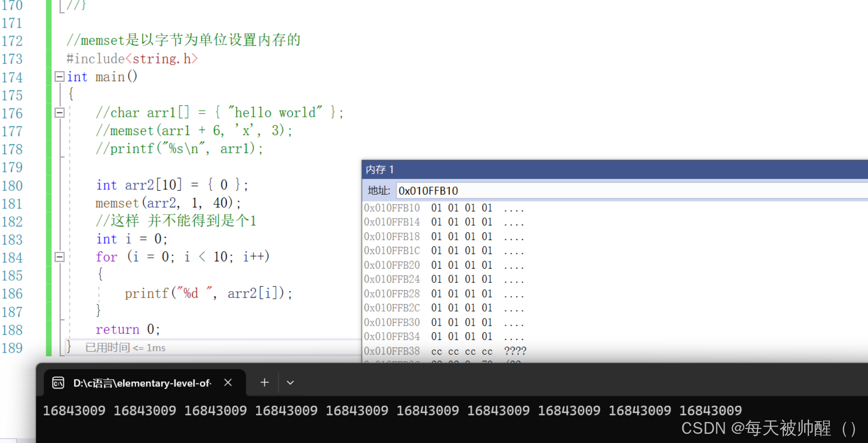Click memory row address 0x010FFB24

[x=392, y=279]
